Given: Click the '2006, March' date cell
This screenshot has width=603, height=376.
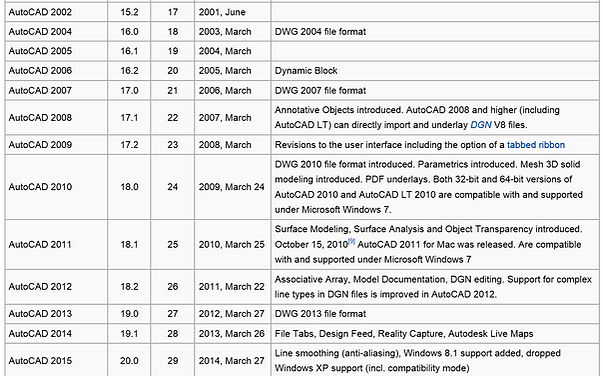Looking at the screenshot, I should (233, 91).
